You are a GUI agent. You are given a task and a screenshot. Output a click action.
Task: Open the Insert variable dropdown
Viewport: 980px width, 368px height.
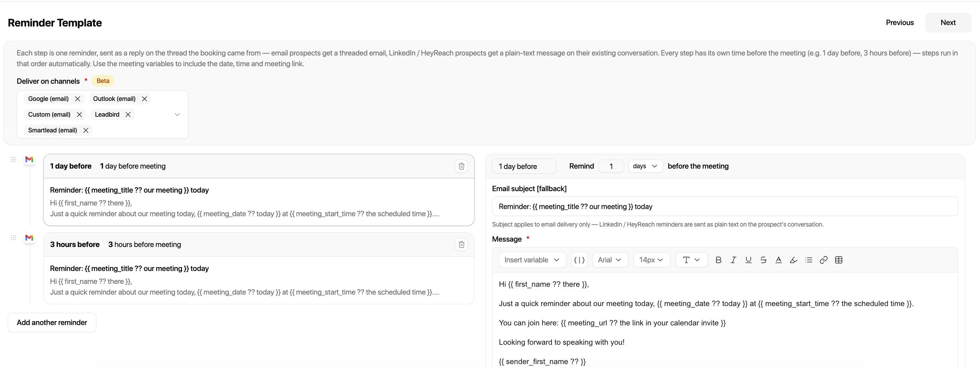(x=532, y=260)
